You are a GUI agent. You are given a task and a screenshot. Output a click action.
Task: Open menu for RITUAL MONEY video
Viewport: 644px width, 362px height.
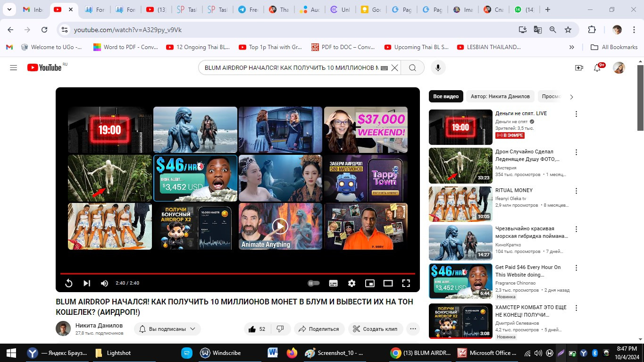(576, 191)
